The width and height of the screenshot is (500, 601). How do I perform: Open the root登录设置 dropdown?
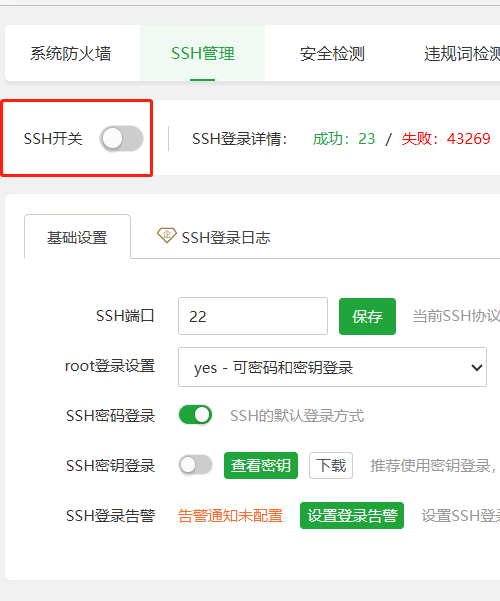point(332,367)
